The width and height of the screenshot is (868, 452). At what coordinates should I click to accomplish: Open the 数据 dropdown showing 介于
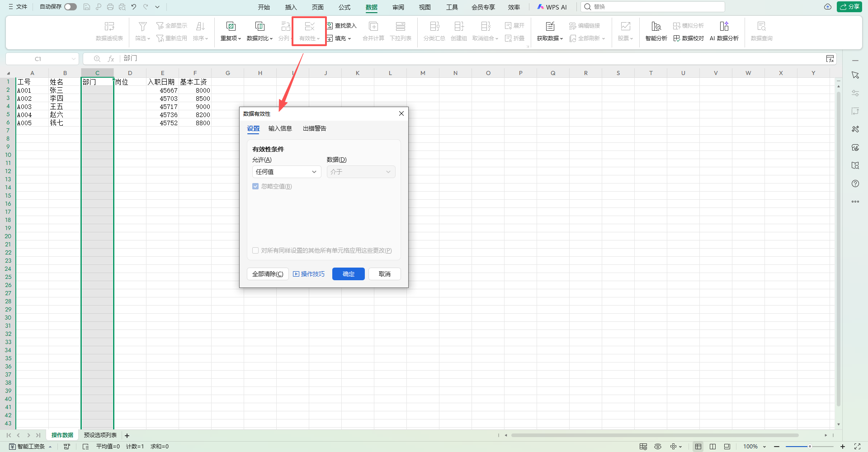click(x=361, y=172)
